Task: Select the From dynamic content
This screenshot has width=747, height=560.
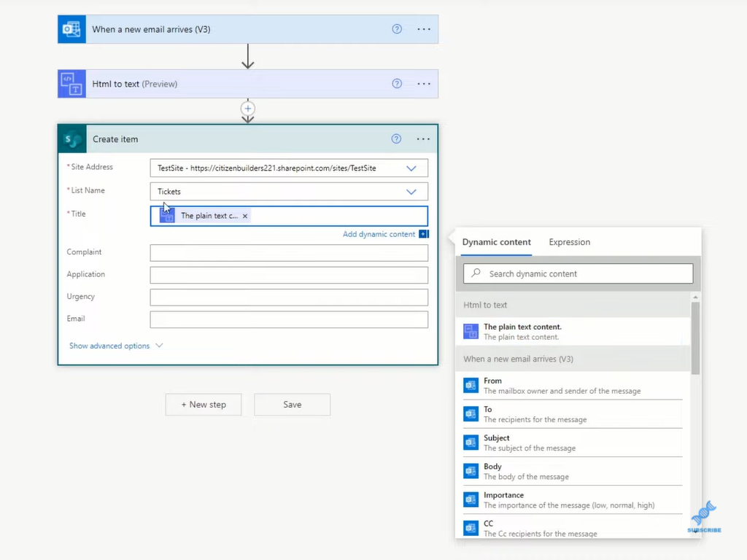Action: tap(573, 385)
